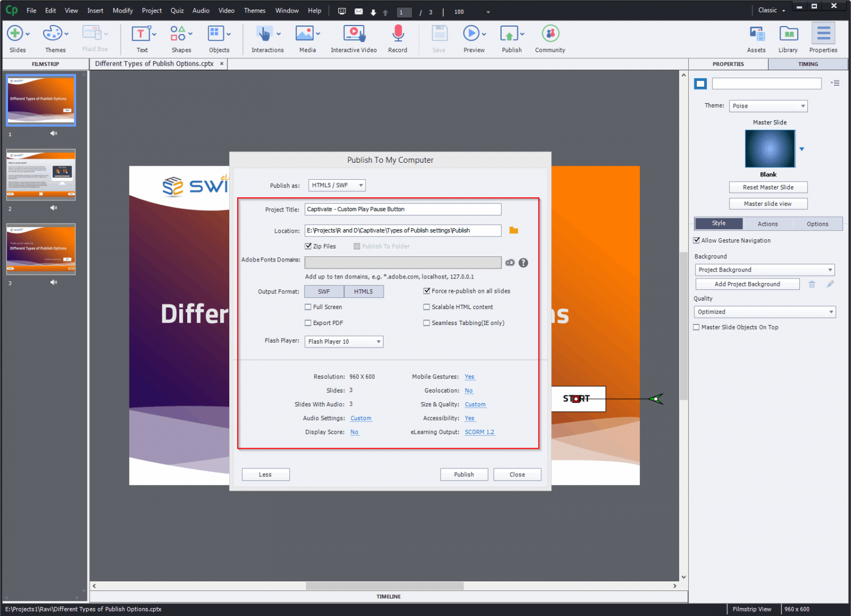Open the Objects tool icon
851x616 pixels.
point(216,33)
